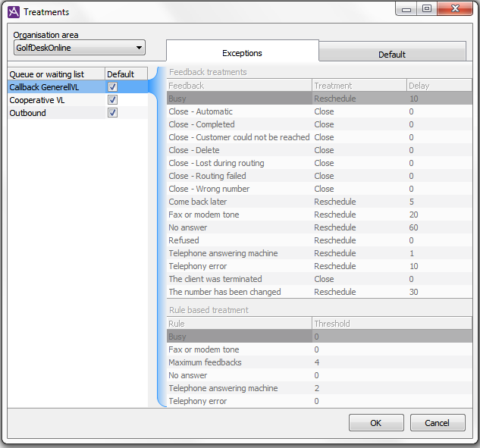
Task: Open the Organisation area dropdown
Action: pyautogui.click(x=80, y=48)
